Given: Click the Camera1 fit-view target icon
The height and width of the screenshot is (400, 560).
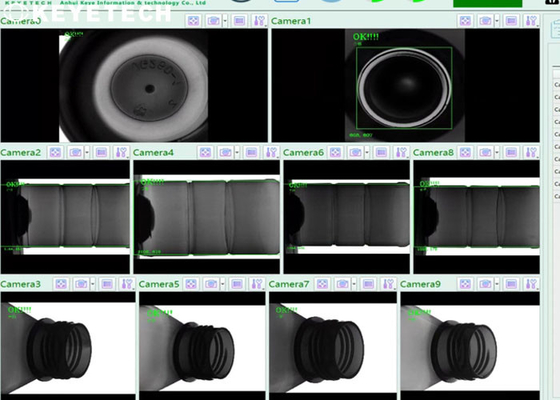Looking at the screenshot, I should coord(465,21).
